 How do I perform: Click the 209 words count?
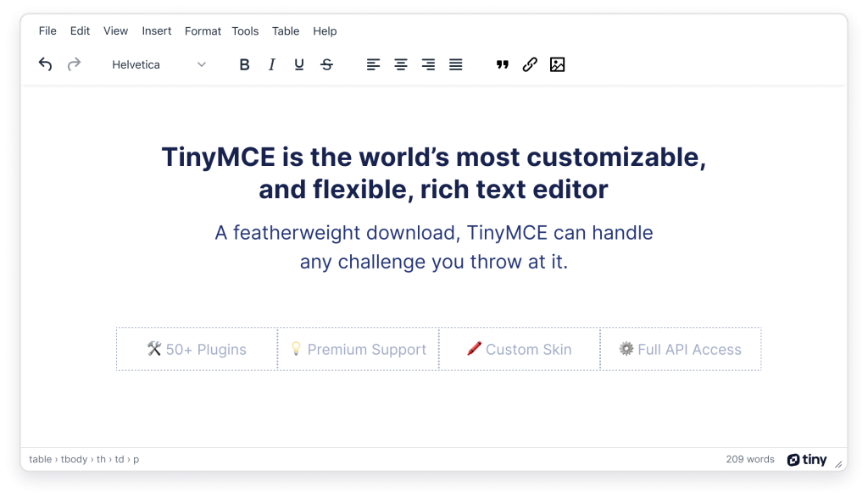[750, 459]
